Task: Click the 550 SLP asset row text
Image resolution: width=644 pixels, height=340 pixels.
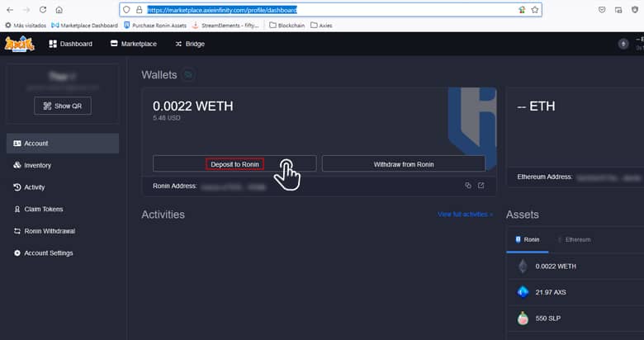Action: pyautogui.click(x=548, y=319)
